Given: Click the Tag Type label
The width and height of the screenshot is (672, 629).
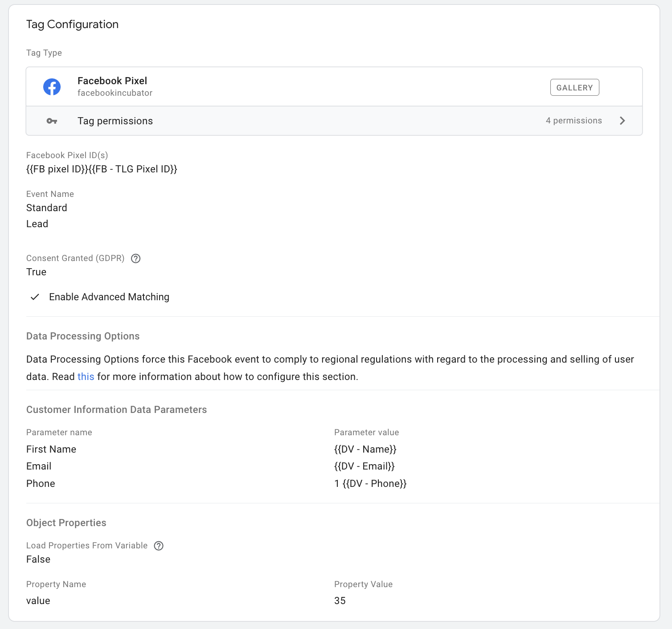Looking at the screenshot, I should pos(44,53).
